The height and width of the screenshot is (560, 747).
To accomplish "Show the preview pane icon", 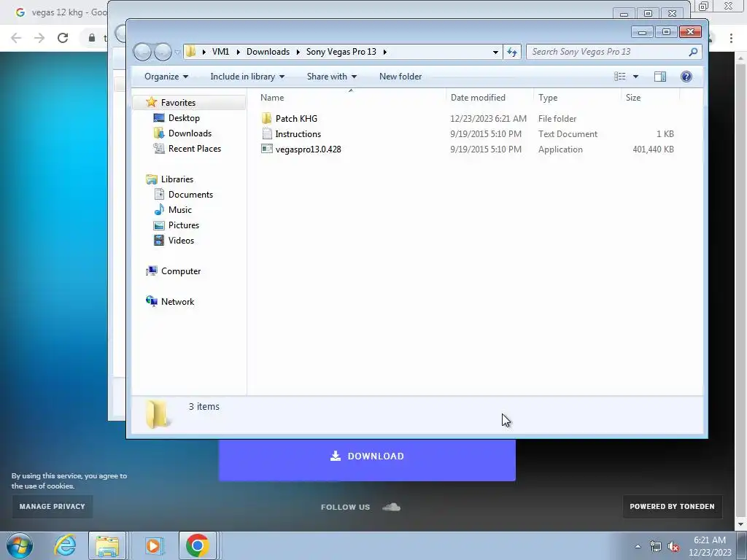I will pos(659,77).
